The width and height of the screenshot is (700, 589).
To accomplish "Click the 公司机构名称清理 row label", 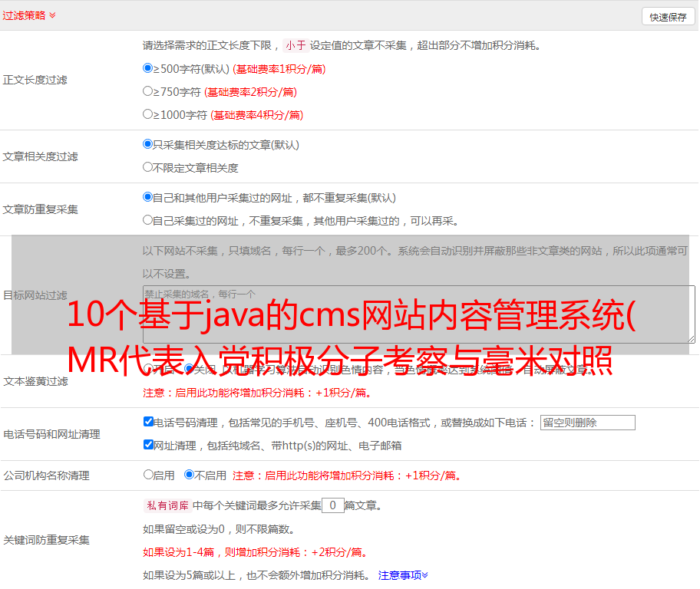I will point(46,475).
